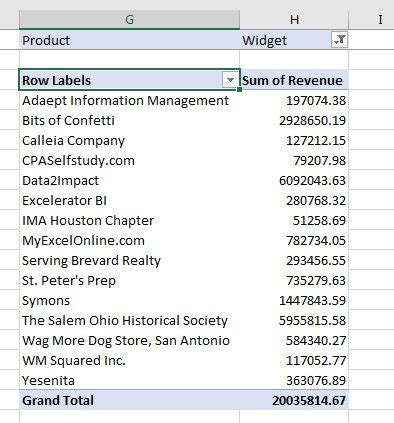This screenshot has width=394, height=423.
Task: Select the Yesenita row label
Action: pyautogui.click(x=129, y=380)
